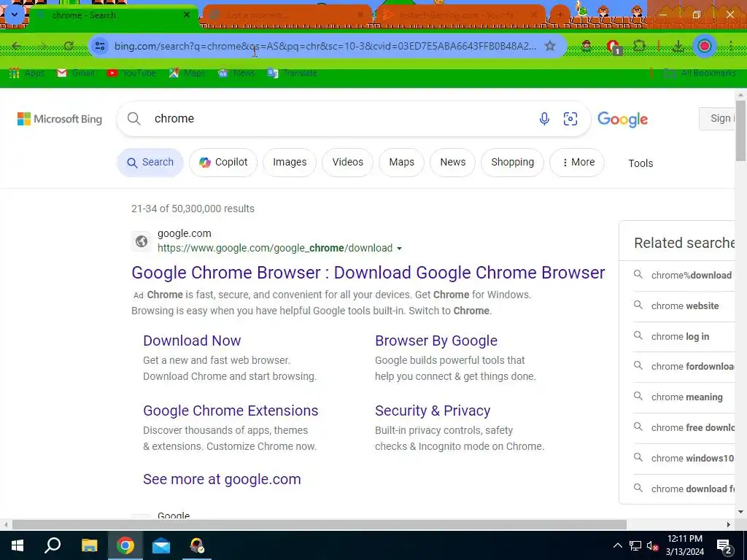Switch to the 'chrome - Search' tab
Viewport: 747px width, 560px height.
click(114, 15)
